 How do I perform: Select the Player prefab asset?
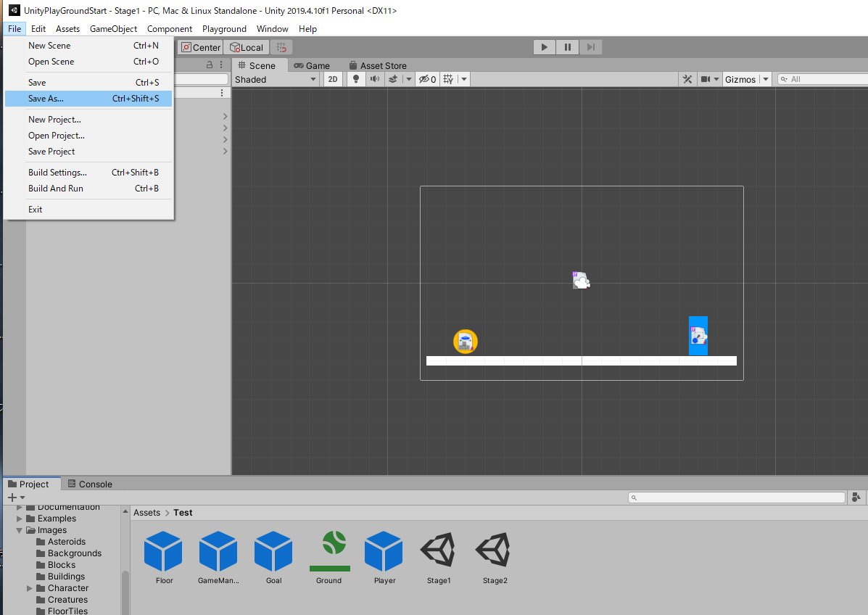(x=384, y=557)
